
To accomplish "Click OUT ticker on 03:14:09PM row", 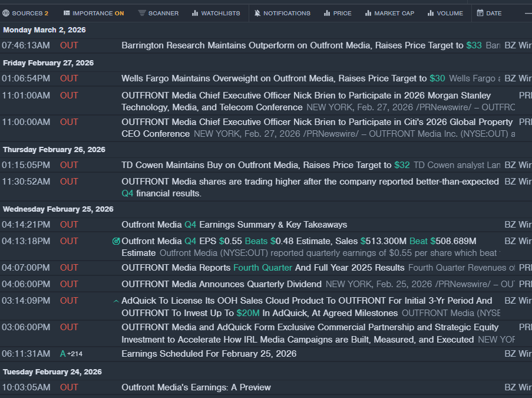I will [x=69, y=301].
